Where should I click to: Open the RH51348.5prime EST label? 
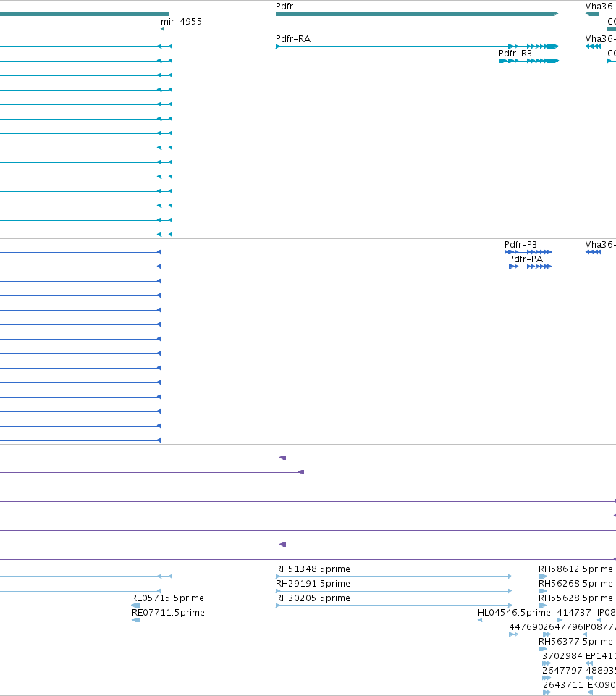[313, 569]
